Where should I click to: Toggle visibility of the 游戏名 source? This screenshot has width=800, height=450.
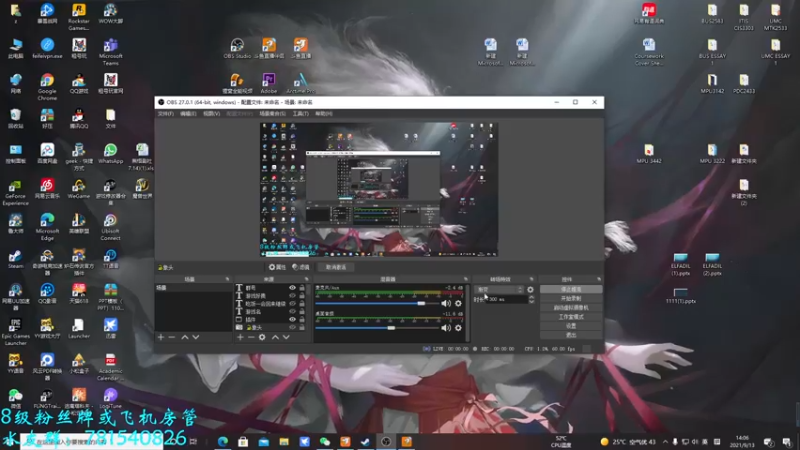click(292, 311)
